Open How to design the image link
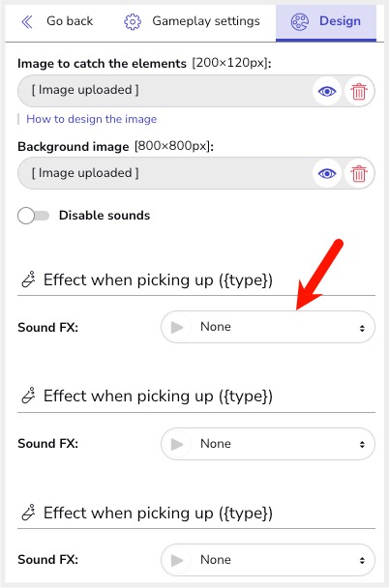Viewport: 389px width, 588px height. [92, 119]
